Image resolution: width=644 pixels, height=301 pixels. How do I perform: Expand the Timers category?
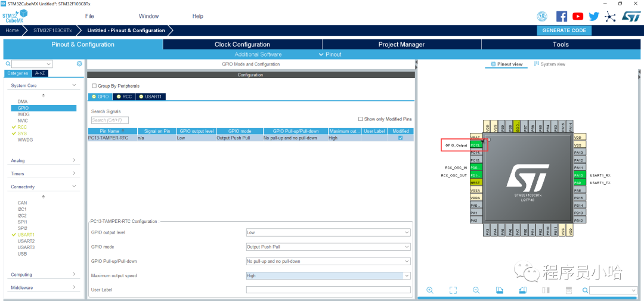[44, 174]
